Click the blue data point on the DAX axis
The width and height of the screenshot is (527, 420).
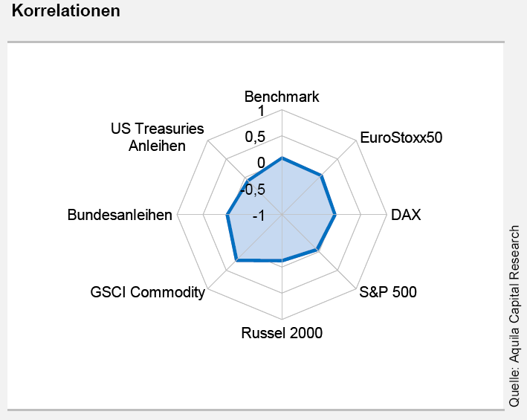pos(335,216)
